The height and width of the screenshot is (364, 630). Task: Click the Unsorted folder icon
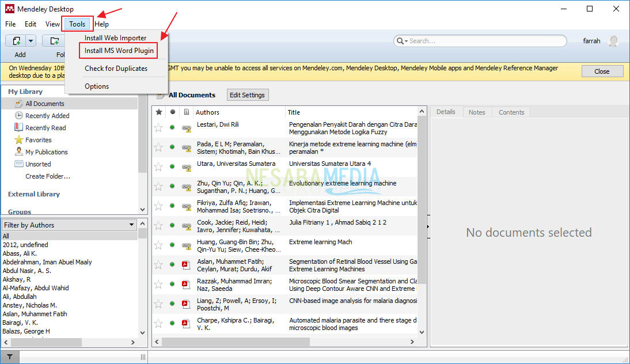pos(18,164)
